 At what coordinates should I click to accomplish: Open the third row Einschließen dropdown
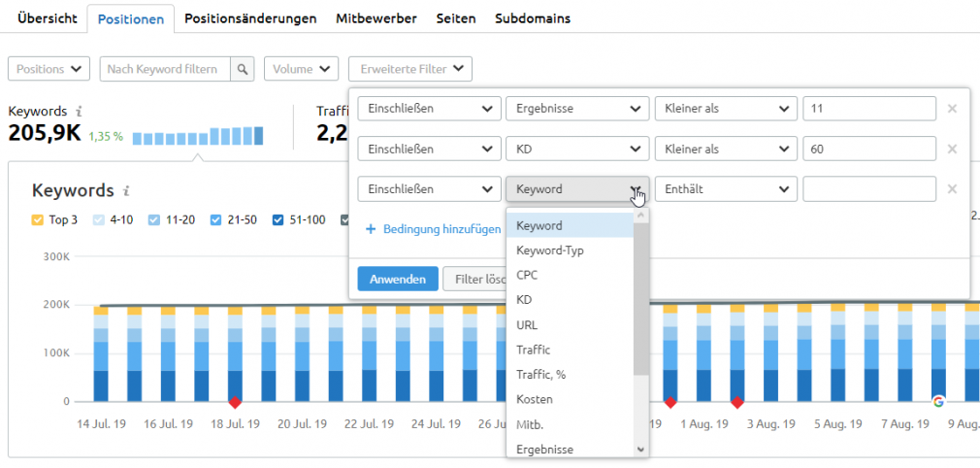point(430,189)
